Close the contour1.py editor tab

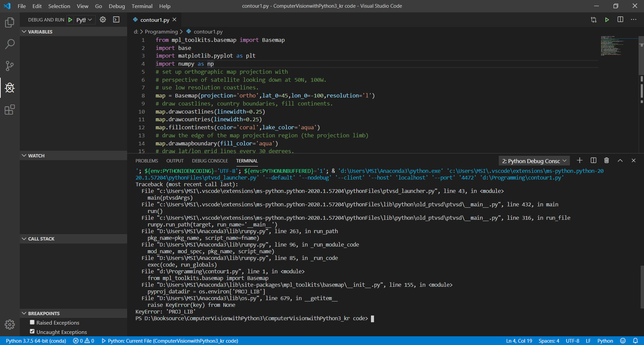point(174,20)
